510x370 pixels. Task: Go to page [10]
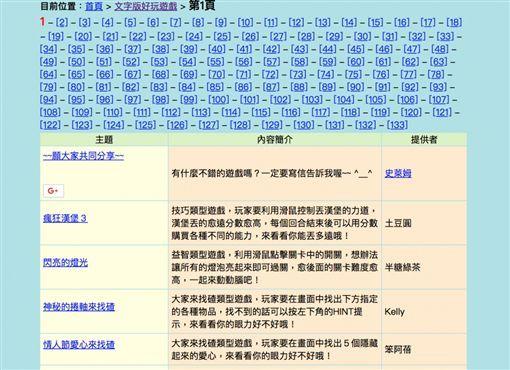[245, 23]
